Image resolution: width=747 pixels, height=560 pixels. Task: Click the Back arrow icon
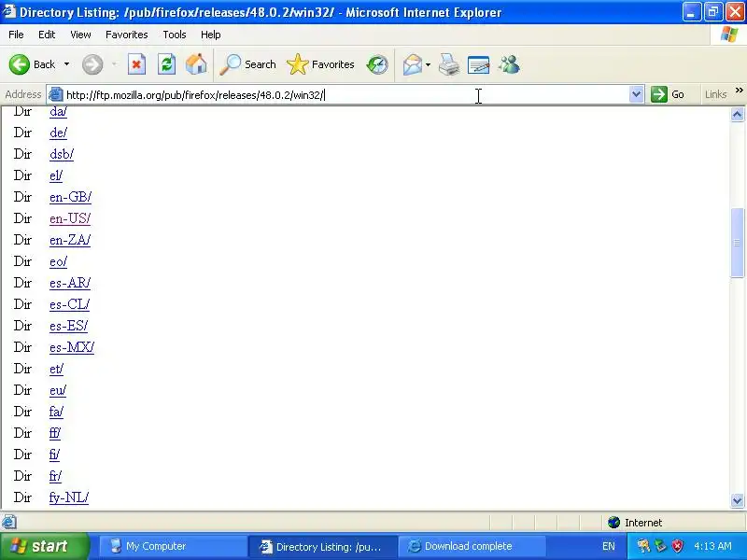pos(20,64)
